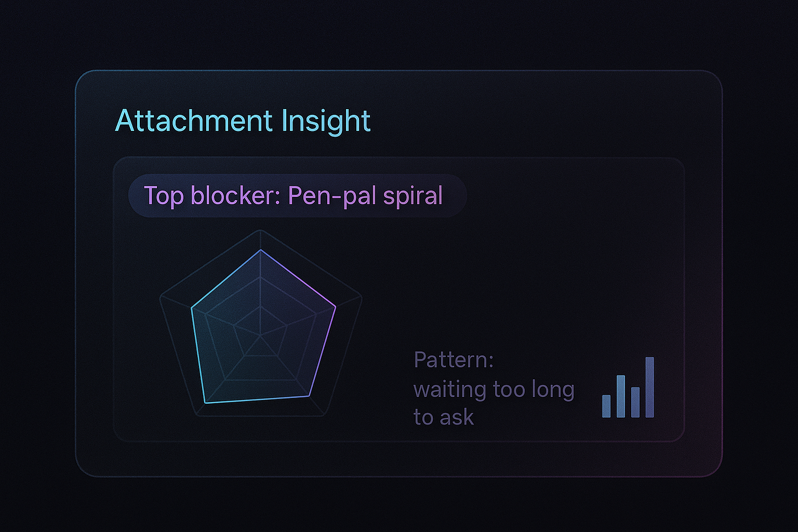The image size is (798, 532).
Task: Click the center of the radar chart
Action: tap(260, 336)
